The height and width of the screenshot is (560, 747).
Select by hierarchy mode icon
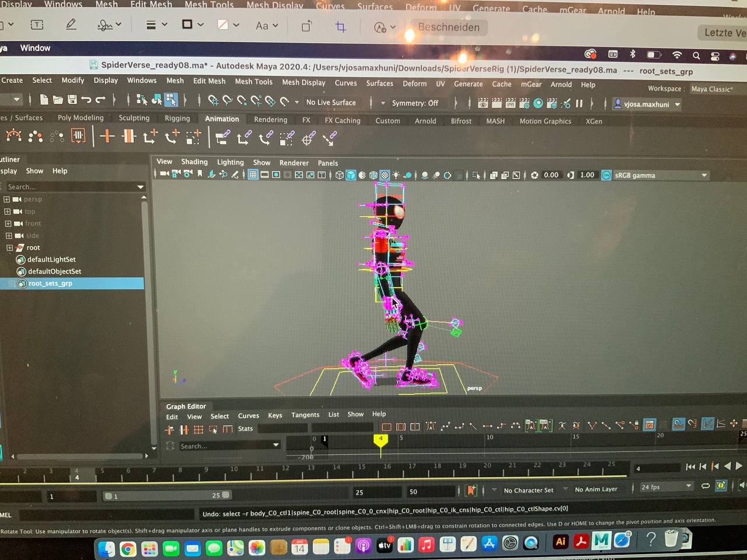(142, 100)
